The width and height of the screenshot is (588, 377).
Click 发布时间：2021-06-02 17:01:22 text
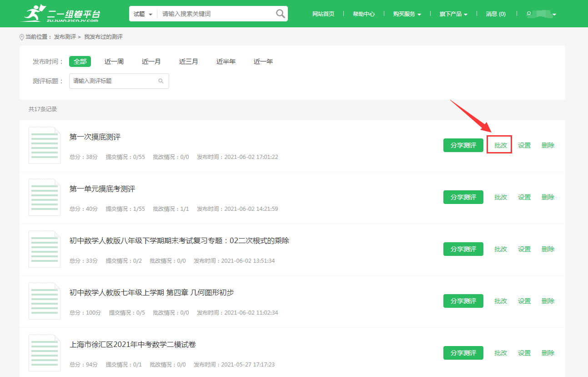click(237, 157)
